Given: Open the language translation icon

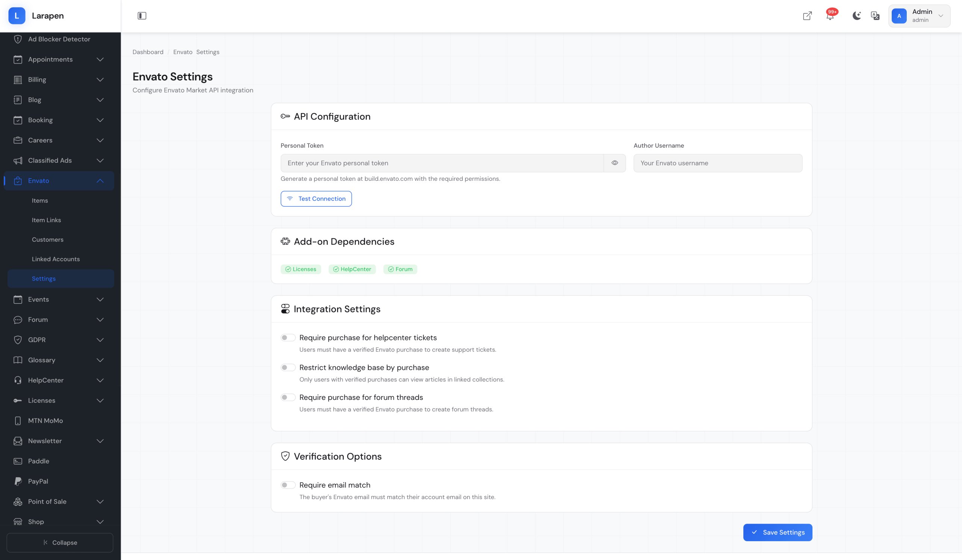Looking at the screenshot, I should pyautogui.click(x=875, y=16).
